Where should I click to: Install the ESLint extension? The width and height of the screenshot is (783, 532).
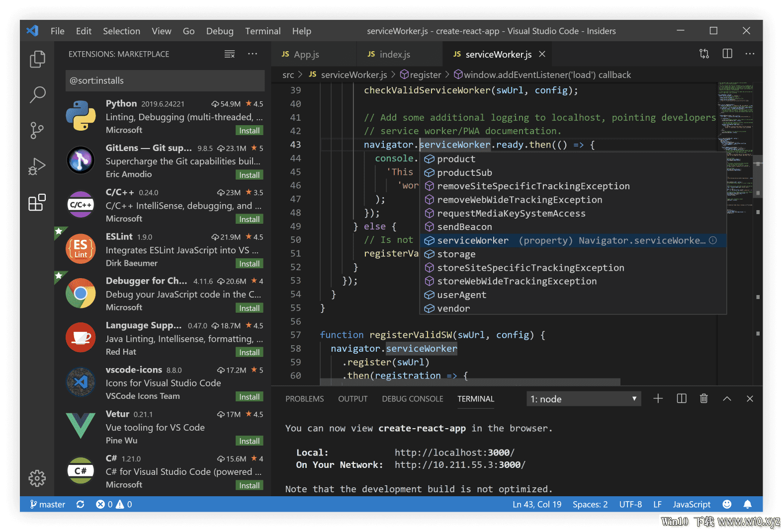(x=249, y=264)
